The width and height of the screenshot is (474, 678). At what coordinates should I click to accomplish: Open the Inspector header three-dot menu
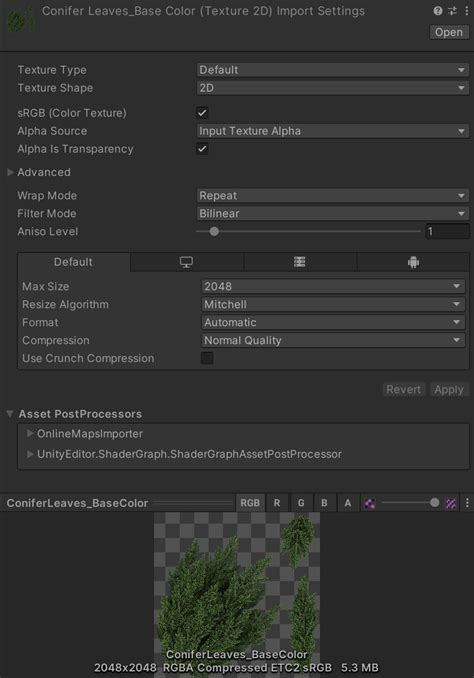467,11
